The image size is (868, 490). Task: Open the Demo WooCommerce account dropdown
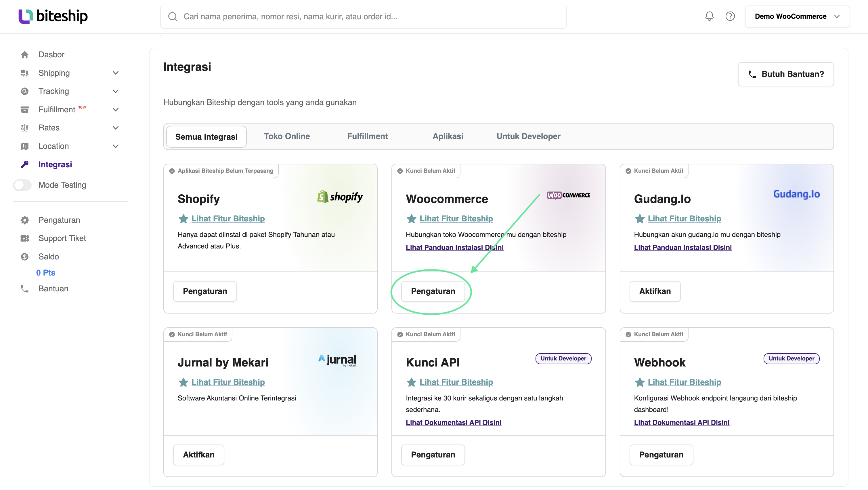(797, 16)
